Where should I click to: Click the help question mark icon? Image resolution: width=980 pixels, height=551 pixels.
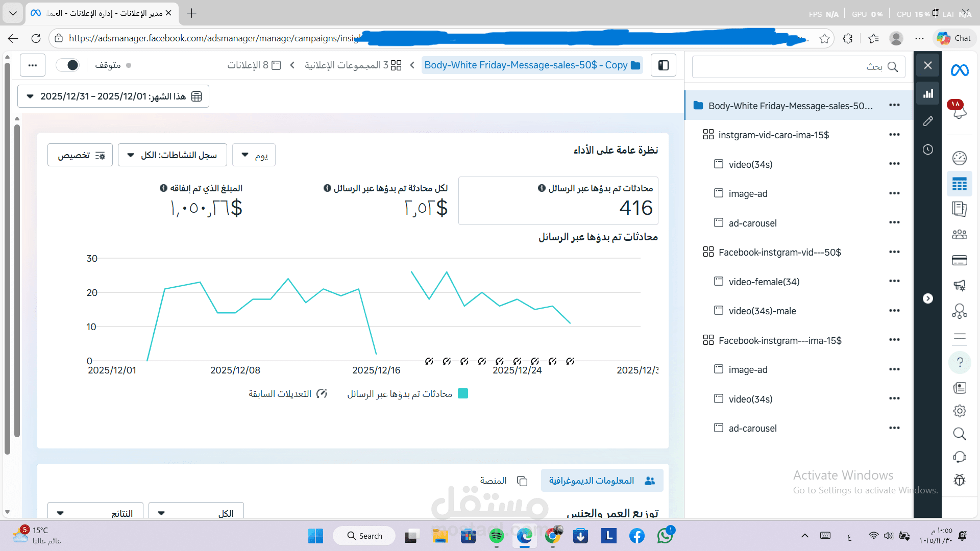pyautogui.click(x=960, y=362)
